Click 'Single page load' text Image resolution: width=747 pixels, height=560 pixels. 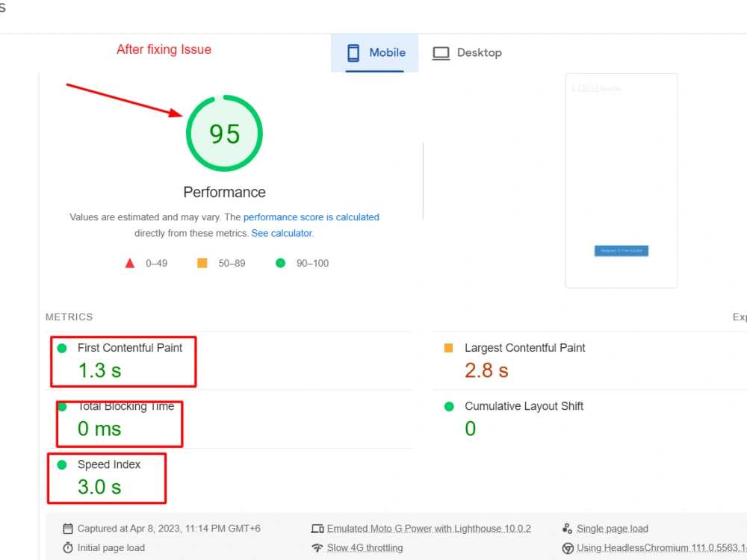click(613, 529)
